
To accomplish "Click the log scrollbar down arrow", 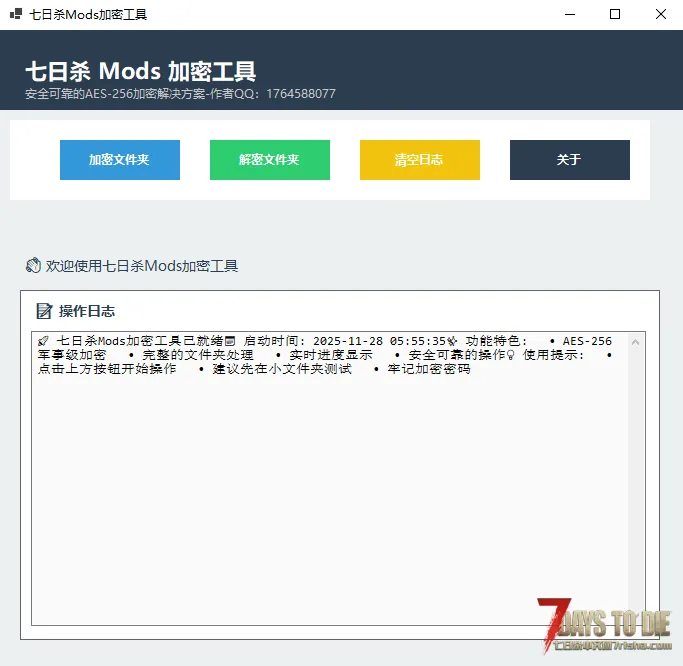I will point(636,617).
